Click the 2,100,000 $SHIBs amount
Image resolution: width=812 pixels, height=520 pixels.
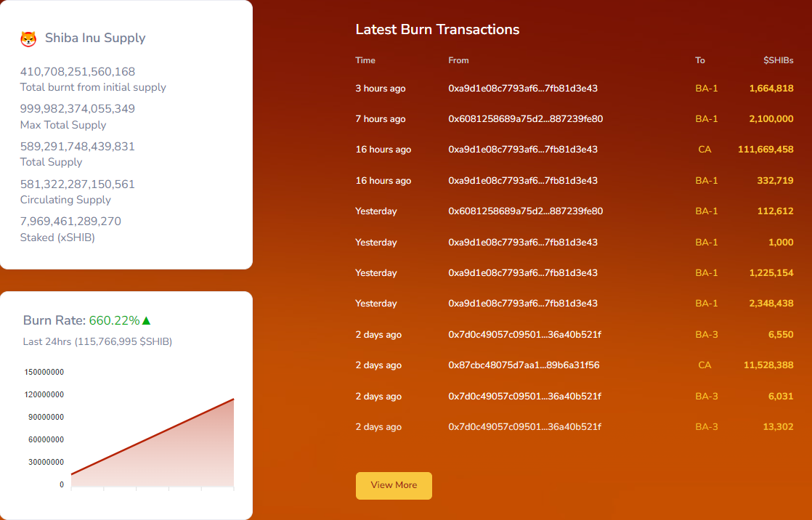[x=771, y=119]
